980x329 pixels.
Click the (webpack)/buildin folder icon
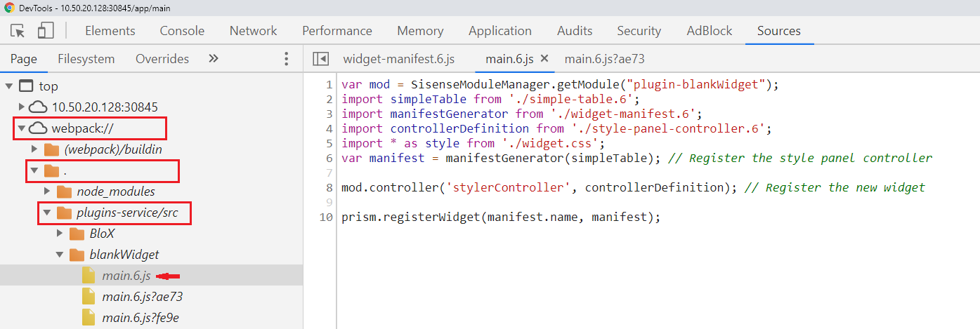[51, 149]
